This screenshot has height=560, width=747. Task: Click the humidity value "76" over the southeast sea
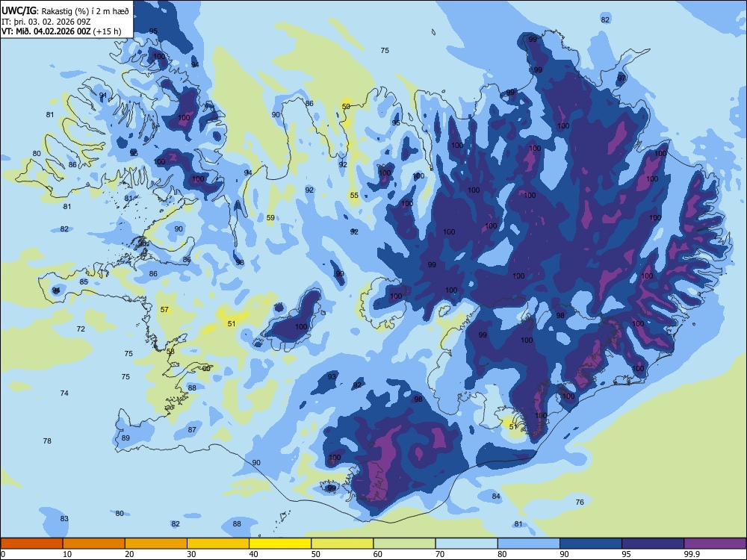(x=580, y=502)
